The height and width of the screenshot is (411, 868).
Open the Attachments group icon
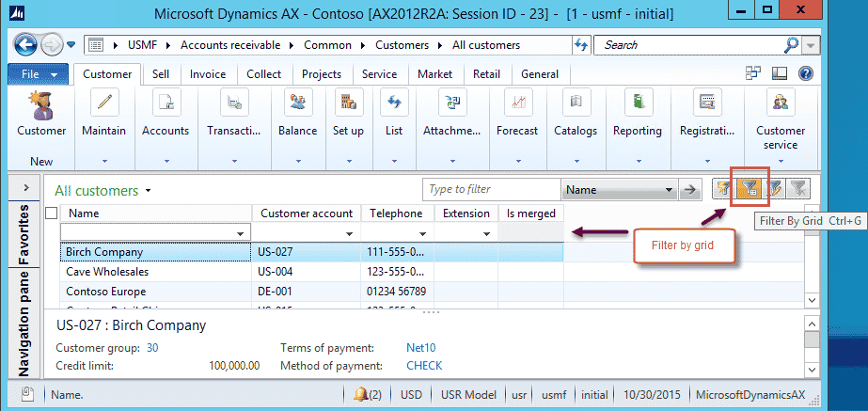coord(452,102)
